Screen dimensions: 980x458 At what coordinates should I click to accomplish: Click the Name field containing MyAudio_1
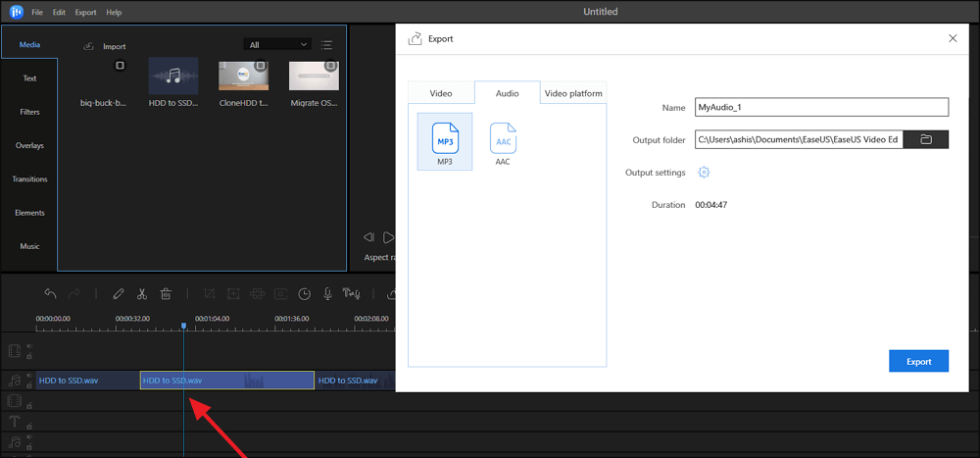click(820, 107)
